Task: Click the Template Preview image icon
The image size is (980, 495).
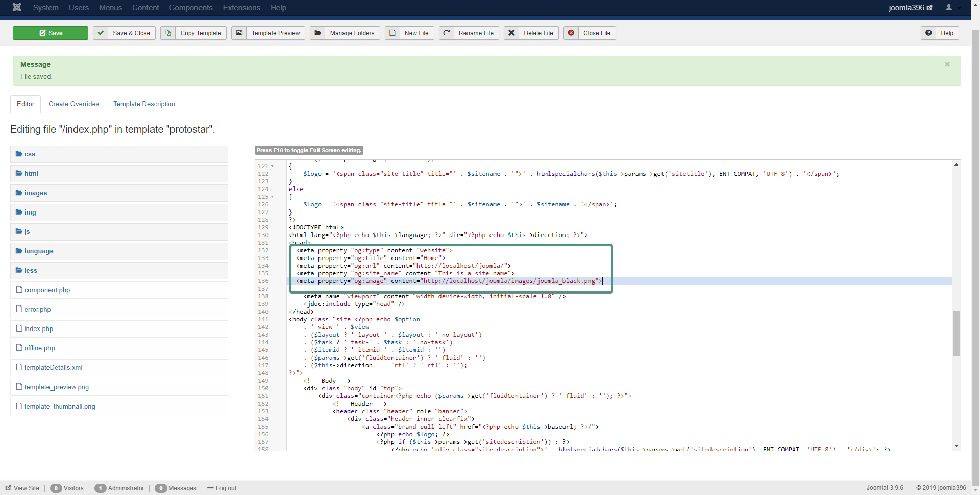Action: click(x=239, y=33)
